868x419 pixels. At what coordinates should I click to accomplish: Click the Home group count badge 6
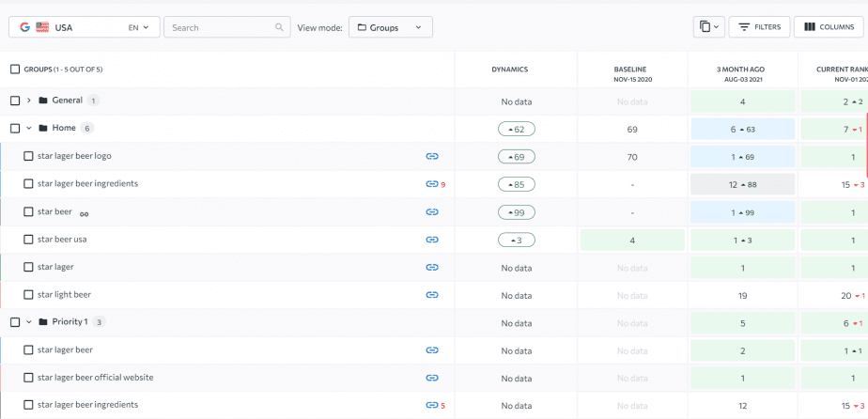(x=87, y=129)
